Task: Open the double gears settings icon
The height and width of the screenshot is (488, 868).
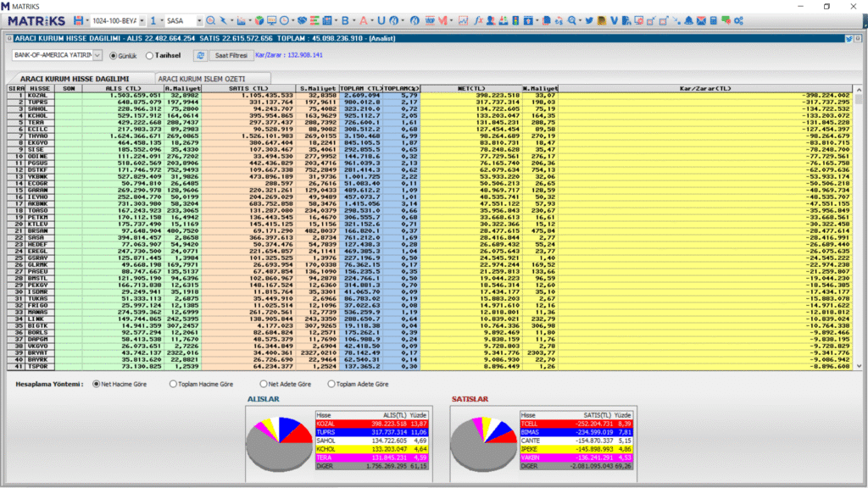Action: click(738, 19)
